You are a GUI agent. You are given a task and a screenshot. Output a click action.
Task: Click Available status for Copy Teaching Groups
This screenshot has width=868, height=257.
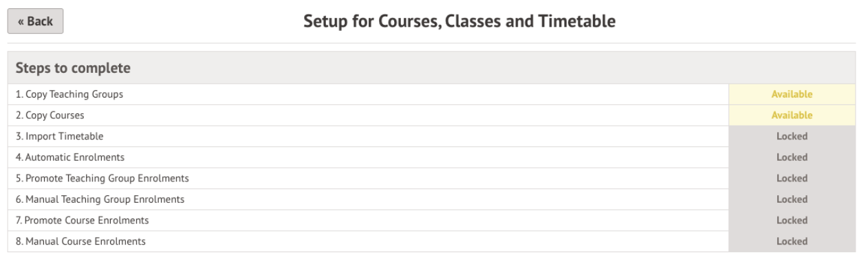[x=792, y=94]
